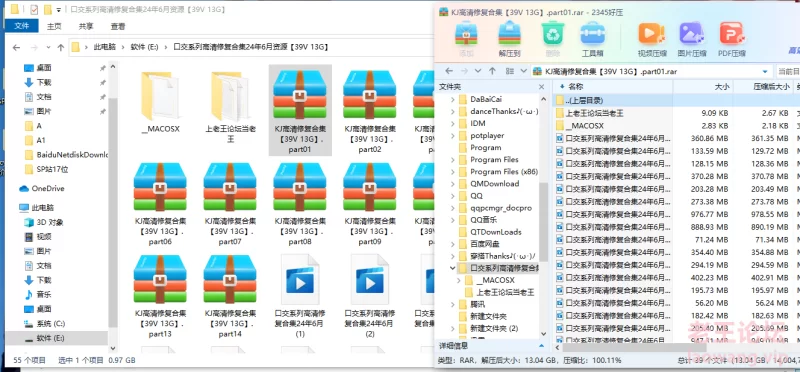Screen dimensions: 800x372
Task: Go up one folder in File Explorer
Action: 61,47
